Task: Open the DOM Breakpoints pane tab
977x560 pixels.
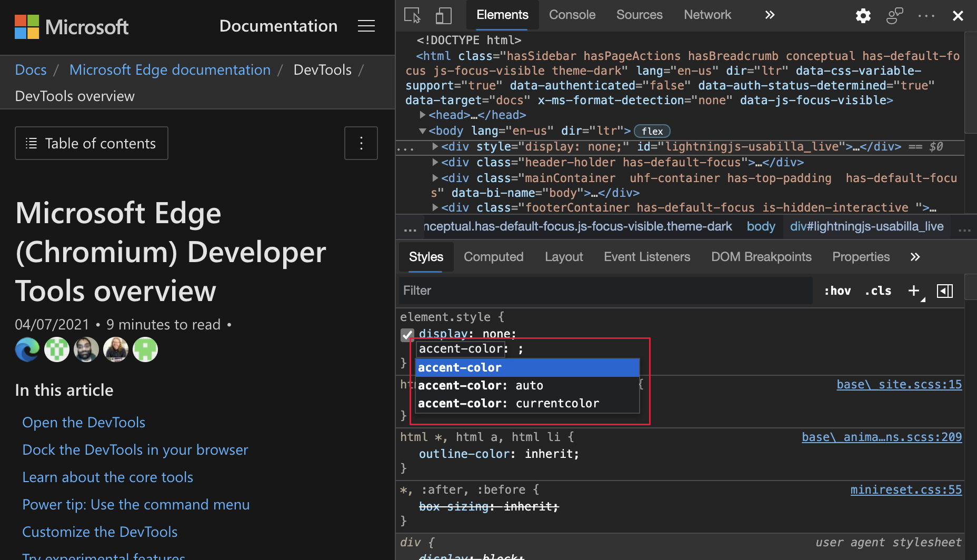Action: (761, 257)
